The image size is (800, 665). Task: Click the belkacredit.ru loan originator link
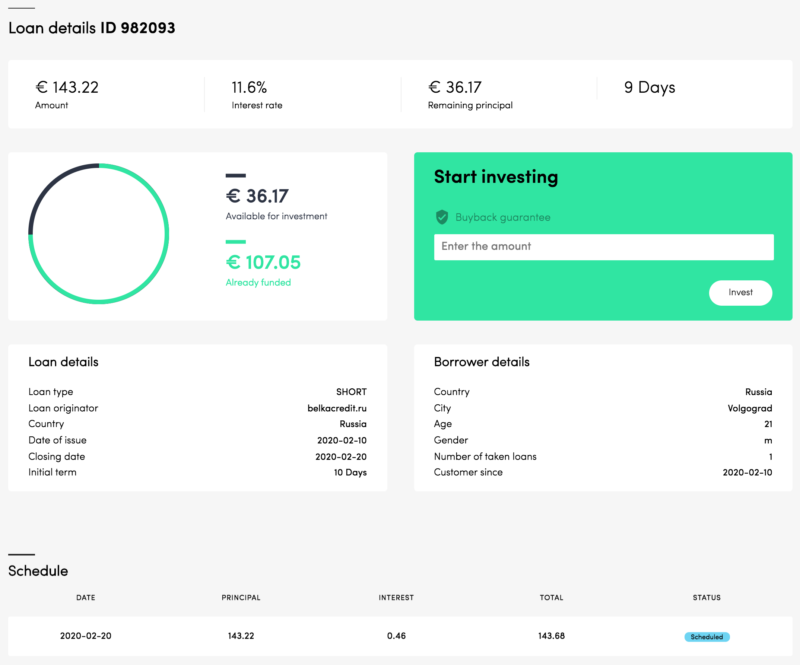[337, 408]
